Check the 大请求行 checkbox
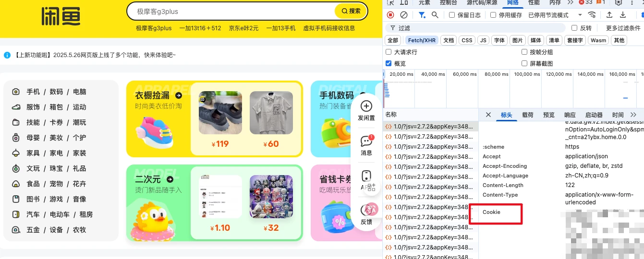This screenshot has height=259, width=644. (x=389, y=52)
